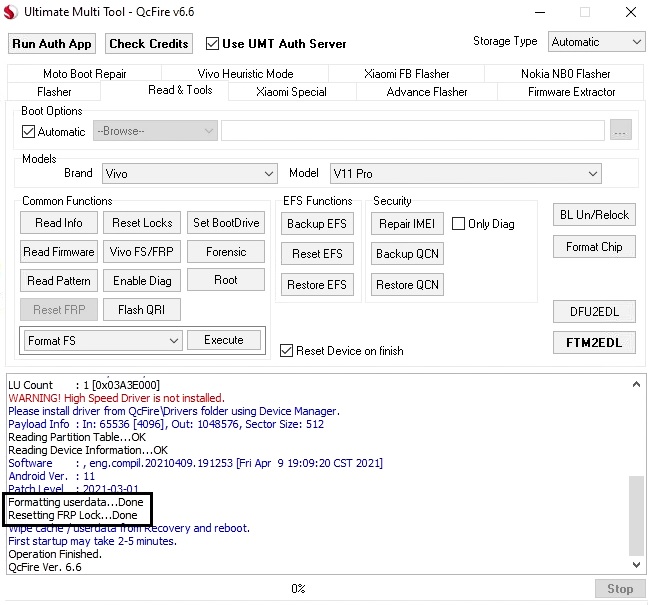Open the Xiaomi Special tab
Screen dimensions: 654x605
click(x=291, y=92)
